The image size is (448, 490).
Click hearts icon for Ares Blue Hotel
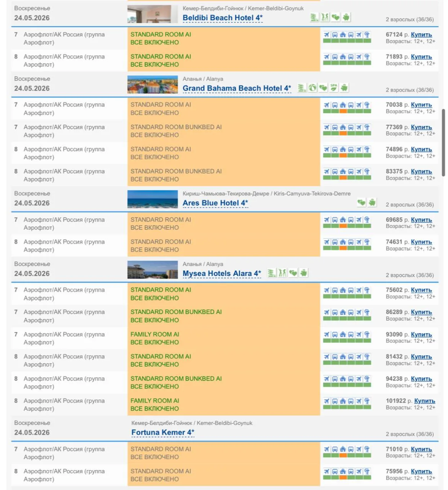[361, 203]
